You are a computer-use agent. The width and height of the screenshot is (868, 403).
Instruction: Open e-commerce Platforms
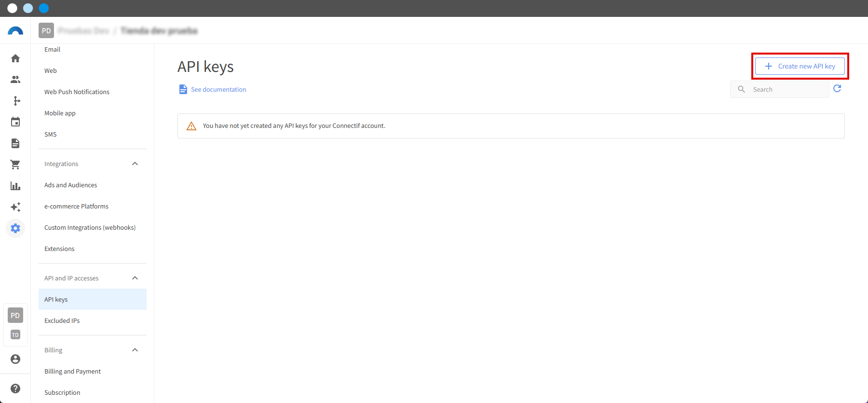pyautogui.click(x=93, y=206)
